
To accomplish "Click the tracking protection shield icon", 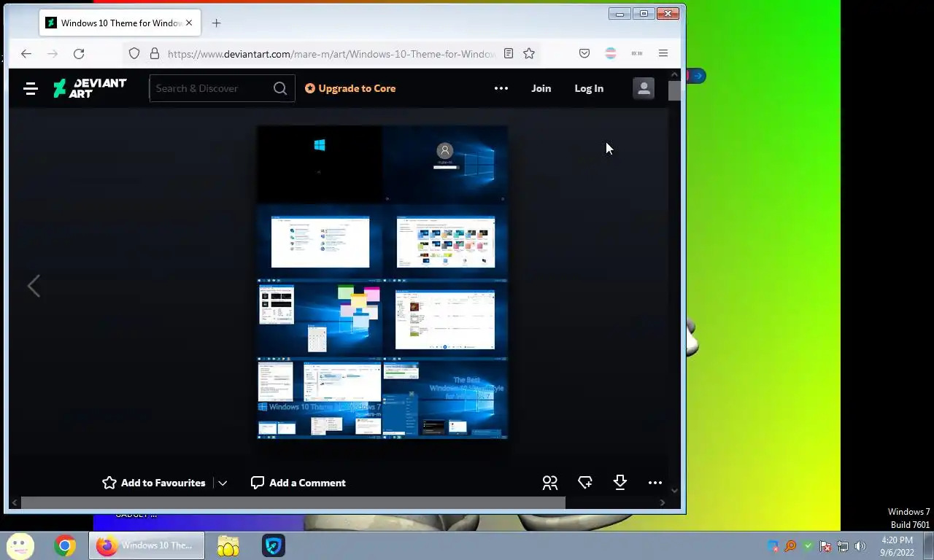I will click(134, 53).
